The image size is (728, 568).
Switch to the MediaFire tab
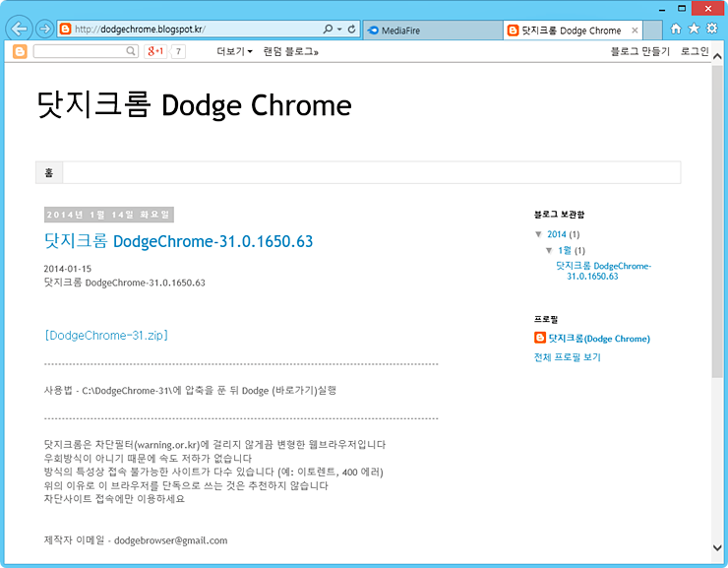click(x=433, y=31)
